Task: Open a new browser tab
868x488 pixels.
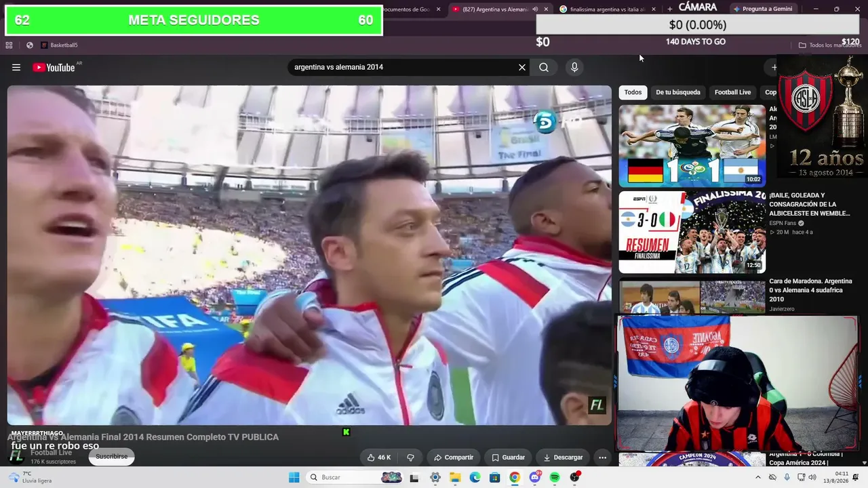Action: (x=670, y=9)
